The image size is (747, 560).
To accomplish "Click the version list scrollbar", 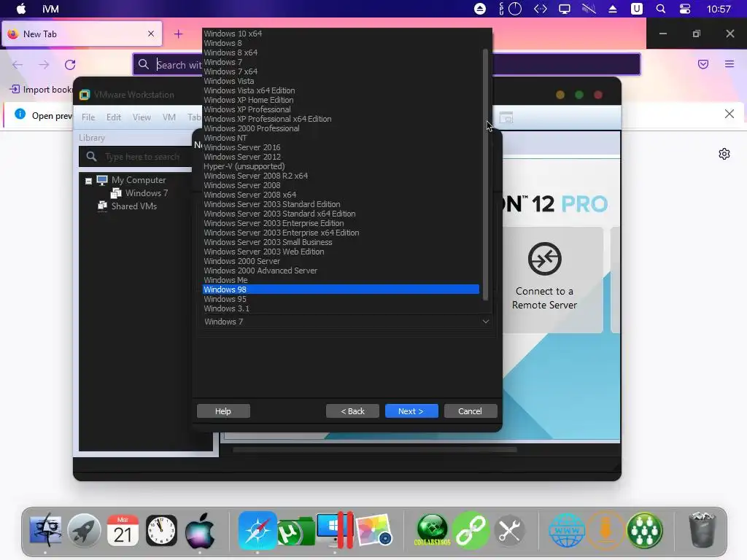I will point(485,174).
